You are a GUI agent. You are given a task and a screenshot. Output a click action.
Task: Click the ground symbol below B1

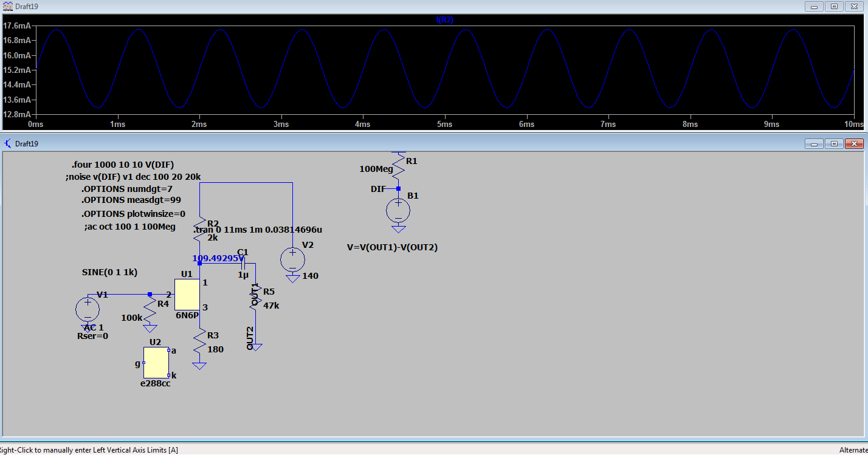click(398, 229)
